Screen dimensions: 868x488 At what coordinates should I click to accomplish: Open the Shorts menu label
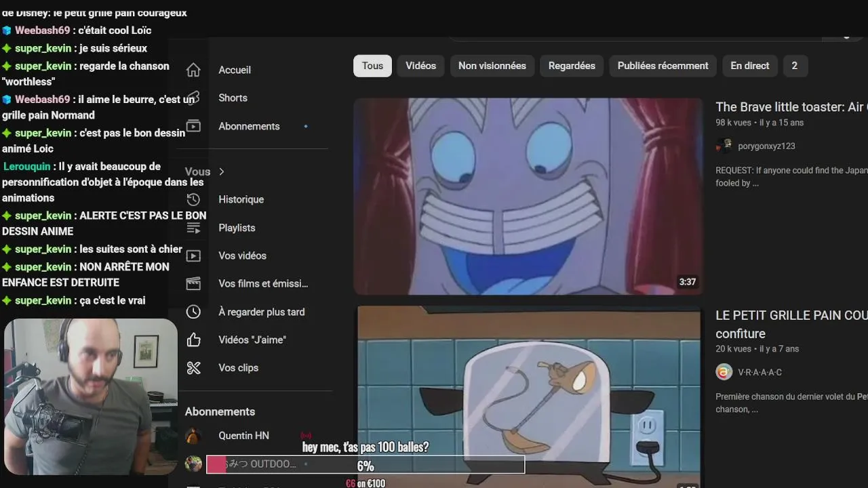233,98
